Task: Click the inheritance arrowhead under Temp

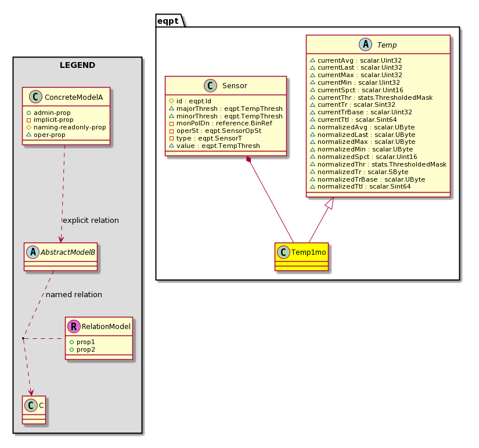Action: click(x=330, y=203)
